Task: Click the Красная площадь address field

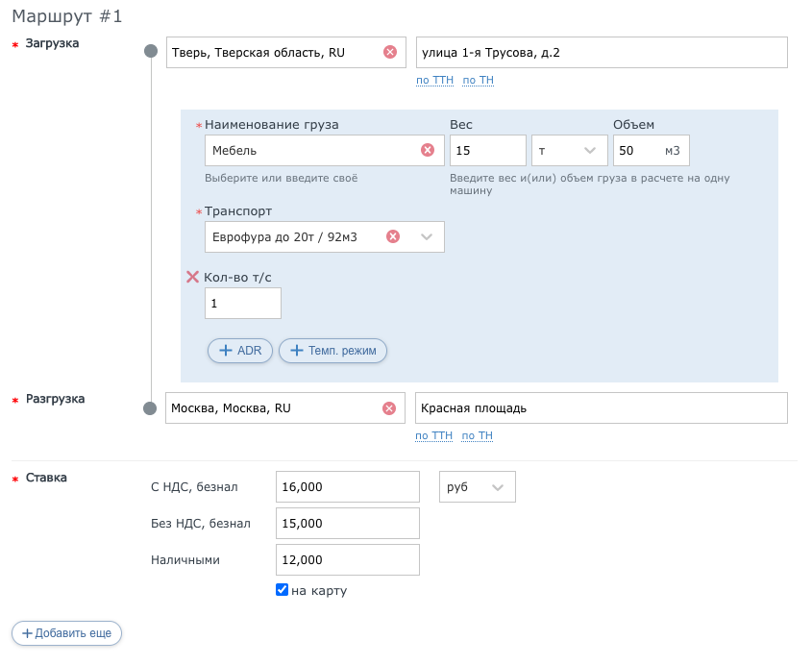Action: (601, 407)
